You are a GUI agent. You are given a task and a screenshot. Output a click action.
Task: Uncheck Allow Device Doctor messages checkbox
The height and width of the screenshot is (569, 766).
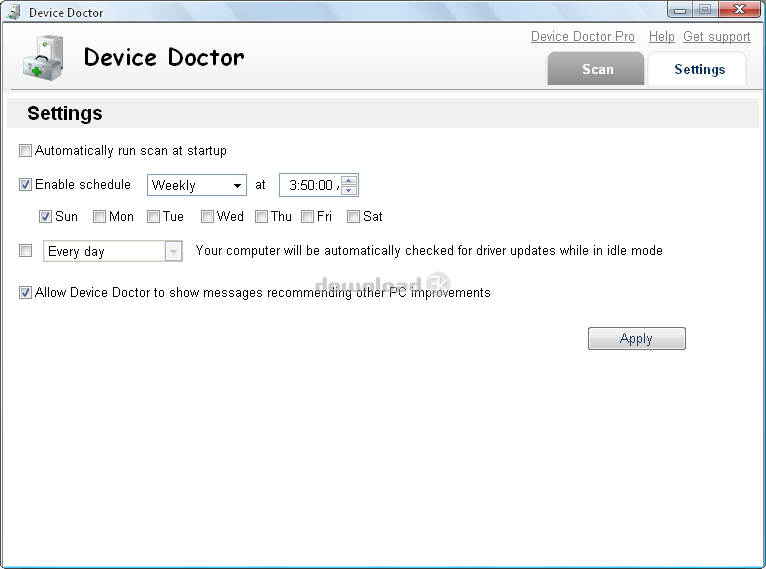25,293
